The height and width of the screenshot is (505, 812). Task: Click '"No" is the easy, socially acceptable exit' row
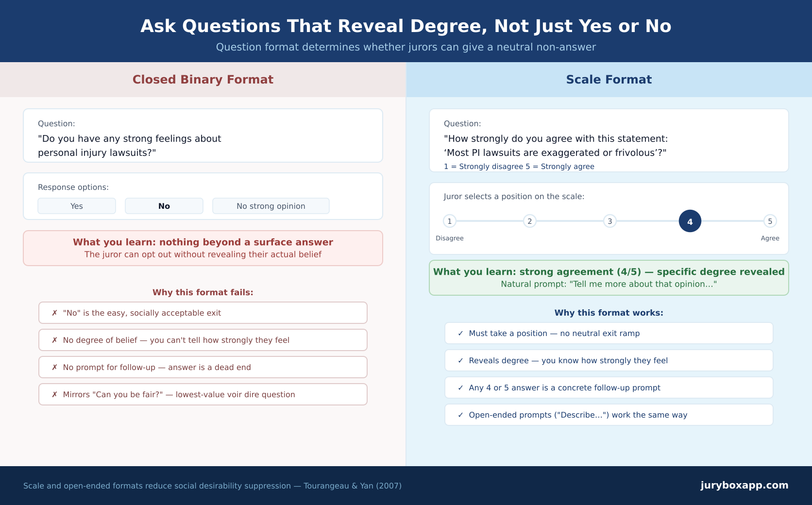[x=203, y=313]
